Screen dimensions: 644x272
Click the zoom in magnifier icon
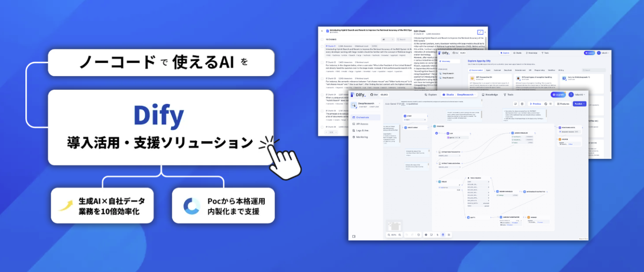point(400,235)
